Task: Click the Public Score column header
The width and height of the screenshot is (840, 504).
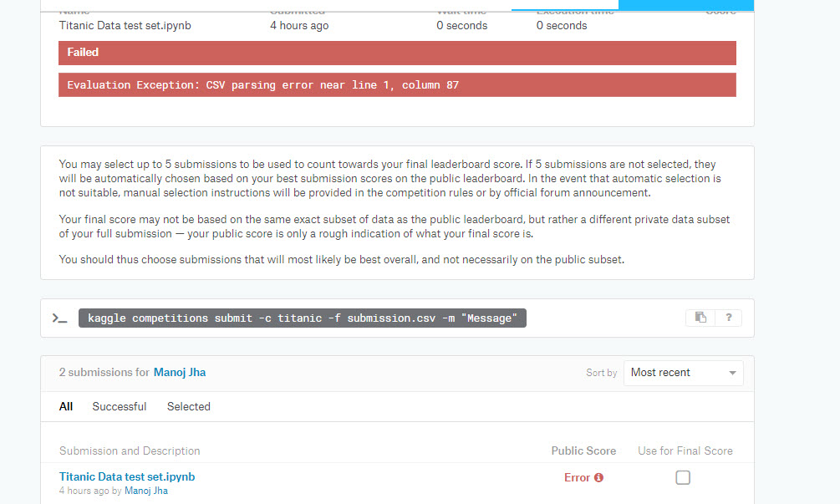Action: pyautogui.click(x=583, y=451)
